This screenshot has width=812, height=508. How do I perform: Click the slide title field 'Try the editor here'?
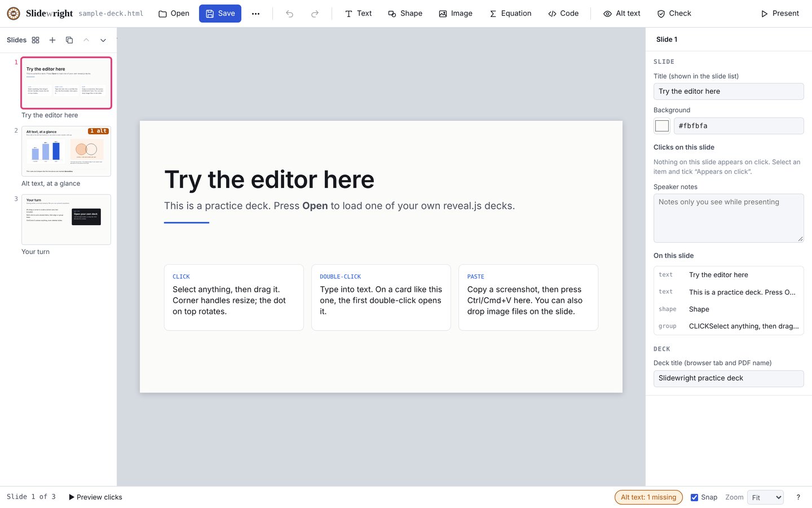(729, 91)
